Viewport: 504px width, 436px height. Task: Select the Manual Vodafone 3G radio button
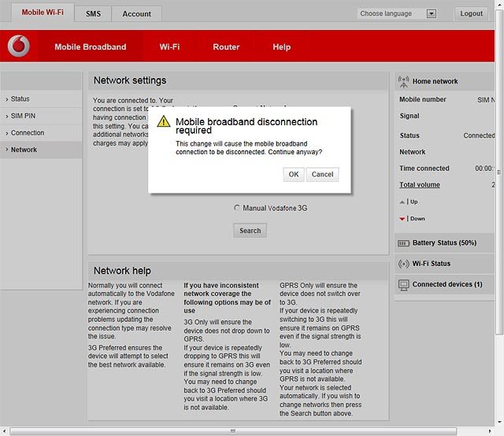[237, 208]
